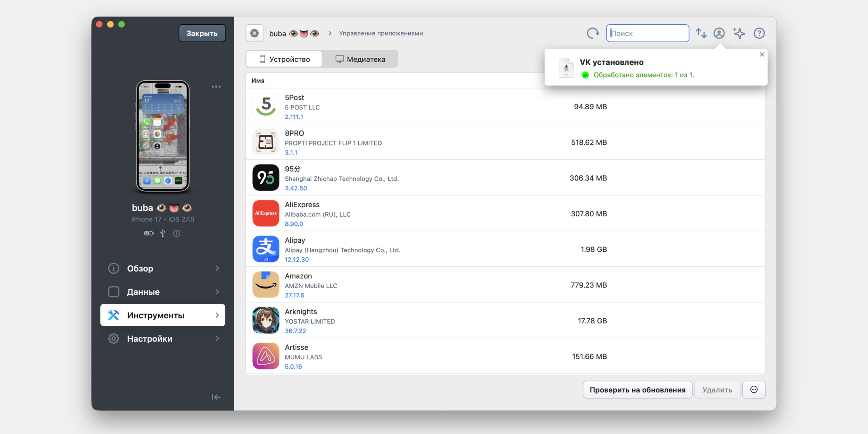Click MUMU LABS developer text
This screenshot has height=434, width=868.
[303, 357]
